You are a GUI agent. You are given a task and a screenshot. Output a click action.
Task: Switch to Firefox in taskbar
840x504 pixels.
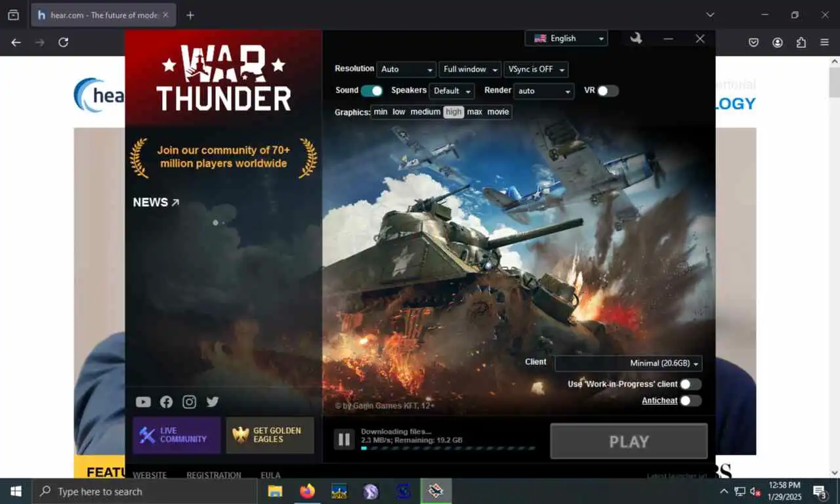click(x=307, y=491)
